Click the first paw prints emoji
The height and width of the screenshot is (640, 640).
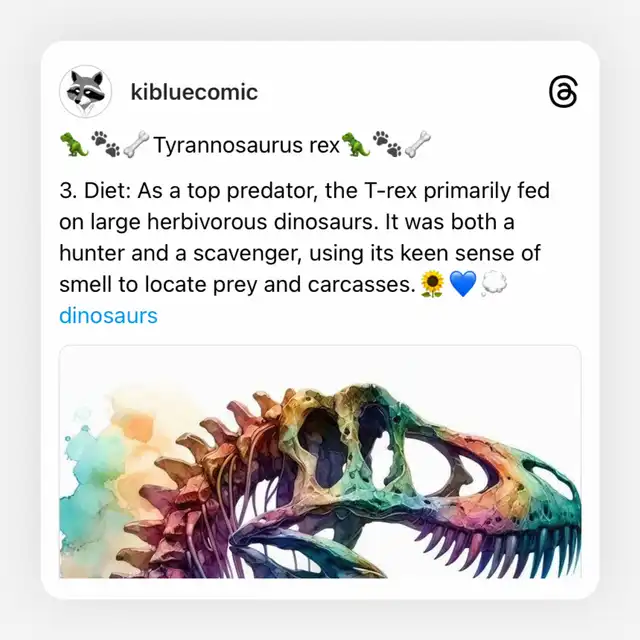105,144
